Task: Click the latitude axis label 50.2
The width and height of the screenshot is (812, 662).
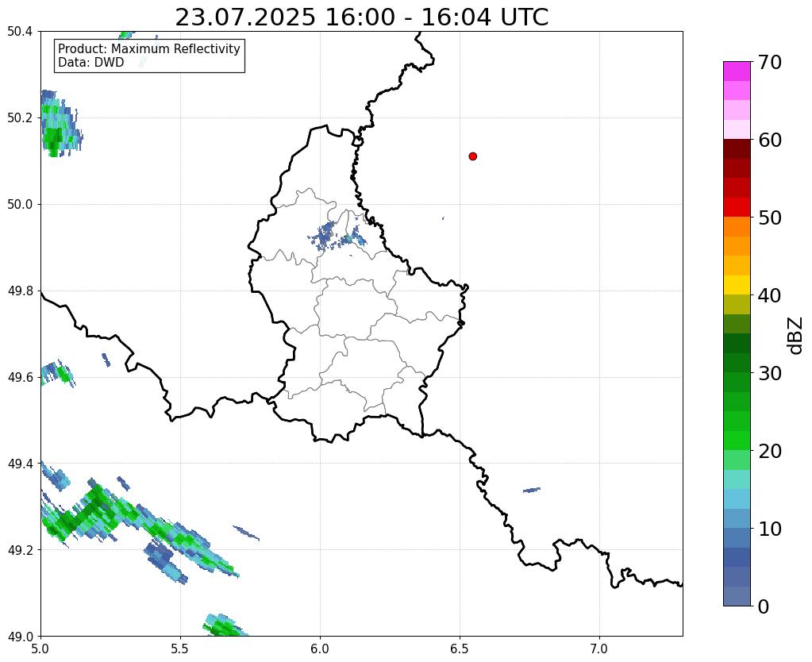Action: point(20,118)
